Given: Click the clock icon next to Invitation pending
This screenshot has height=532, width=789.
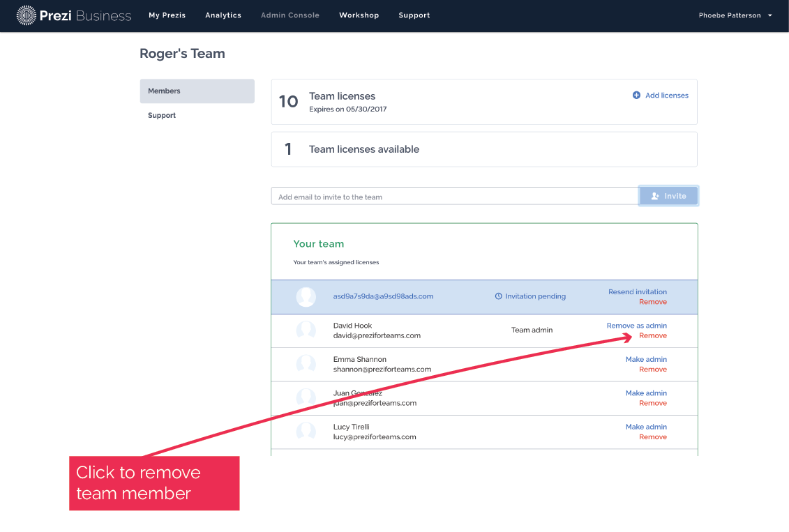Looking at the screenshot, I should click(x=498, y=296).
